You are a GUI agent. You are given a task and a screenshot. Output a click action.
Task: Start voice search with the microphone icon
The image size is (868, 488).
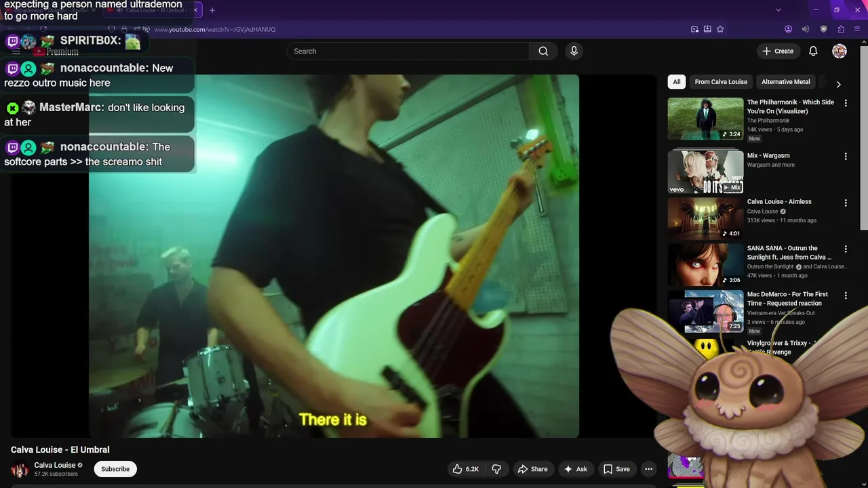pos(574,51)
